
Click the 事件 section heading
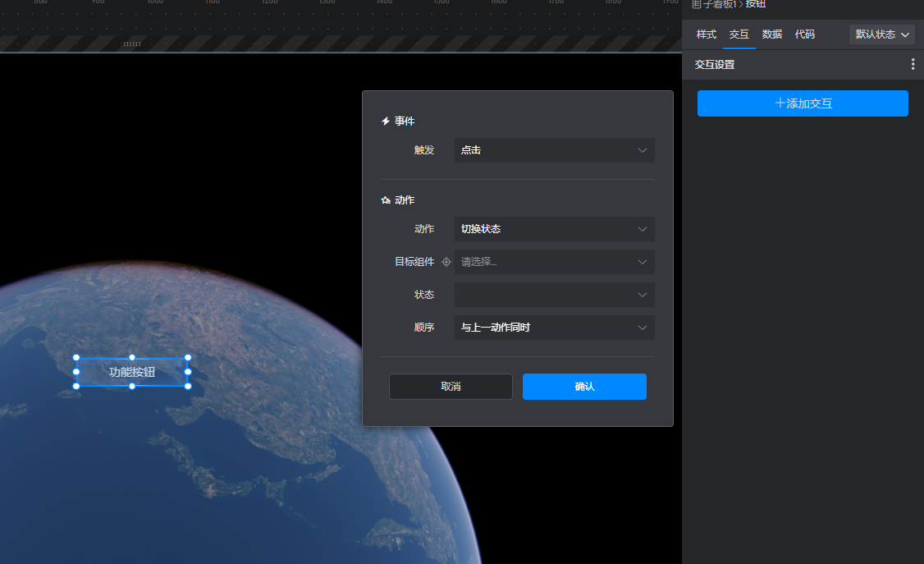pyautogui.click(x=405, y=121)
